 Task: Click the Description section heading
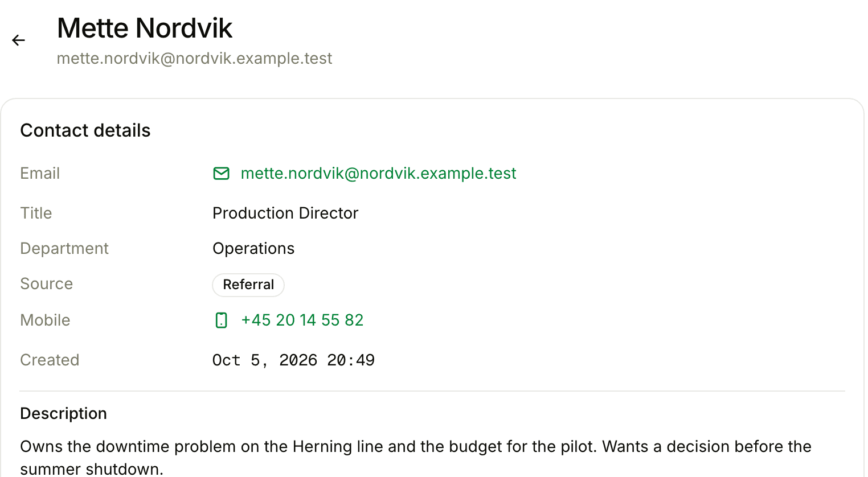64,413
